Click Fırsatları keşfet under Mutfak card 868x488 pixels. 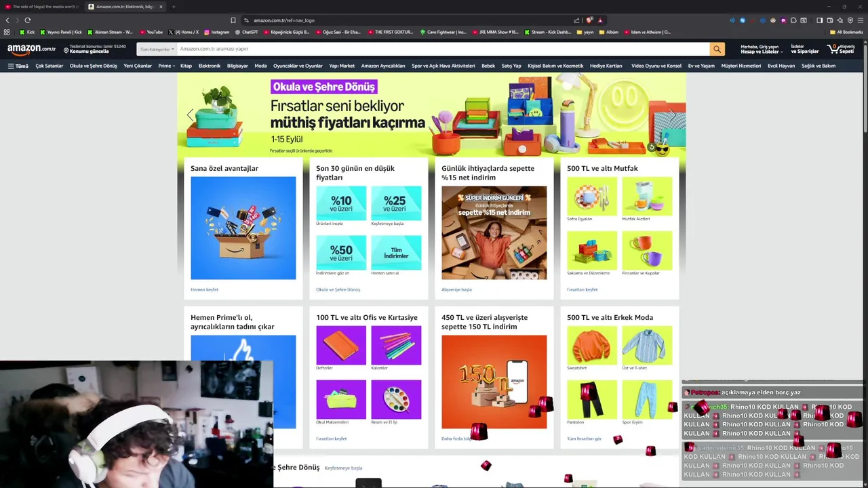(582, 289)
